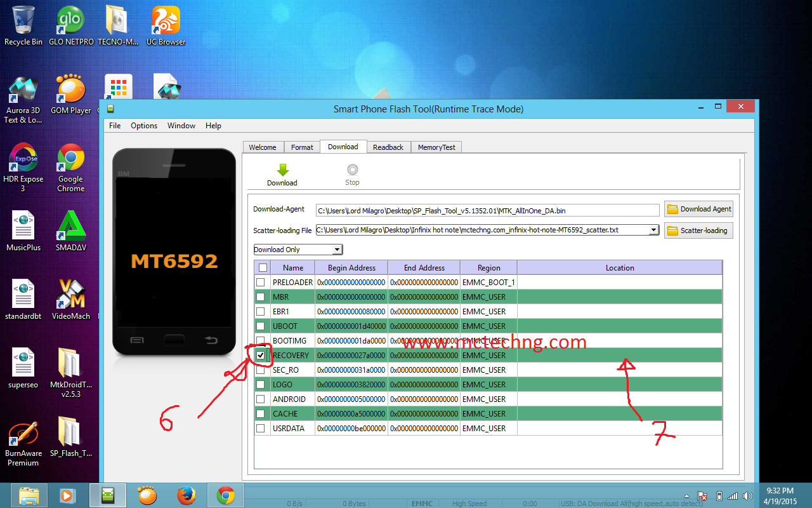Expand the Scatter-loading File path dropdown

click(x=653, y=230)
